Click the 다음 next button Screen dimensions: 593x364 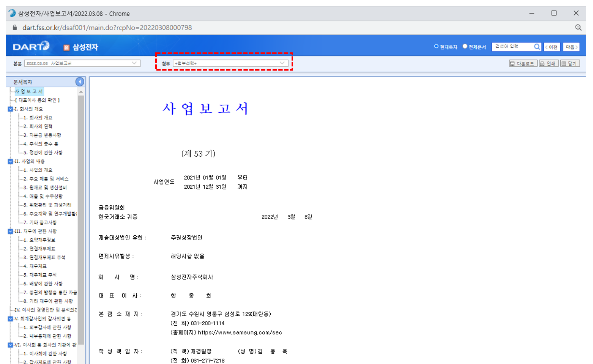point(571,47)
